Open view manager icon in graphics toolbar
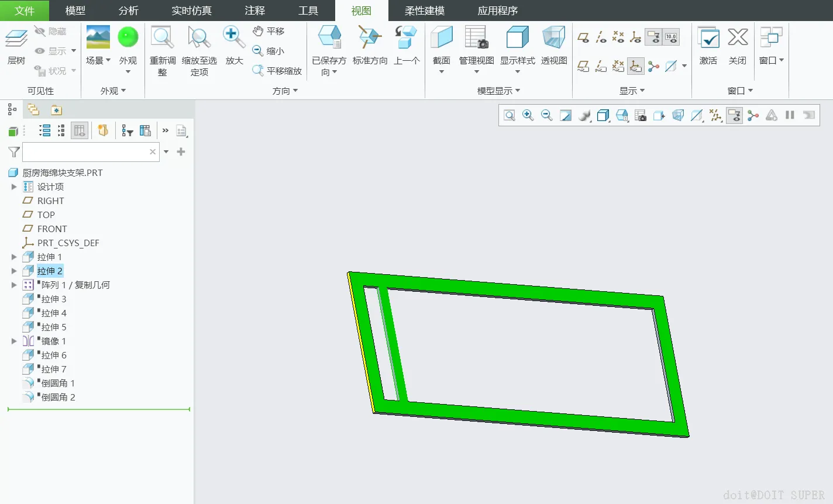The image size is (833, 504). (x=641, y=115)
